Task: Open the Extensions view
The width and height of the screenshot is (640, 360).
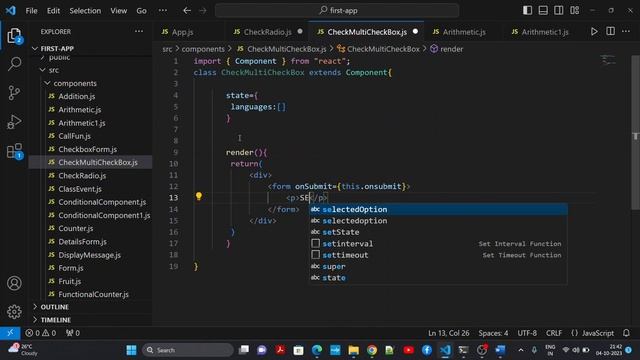Action: click(14, 151)
